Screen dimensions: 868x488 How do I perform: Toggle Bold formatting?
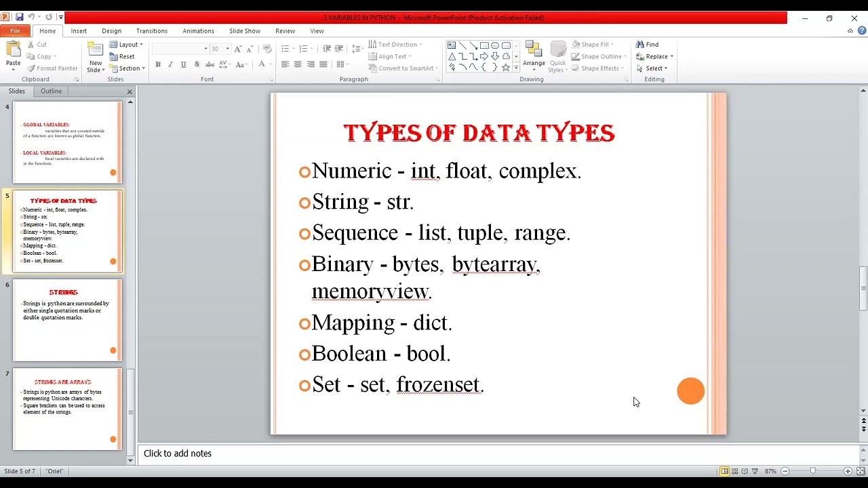(158, 64)
